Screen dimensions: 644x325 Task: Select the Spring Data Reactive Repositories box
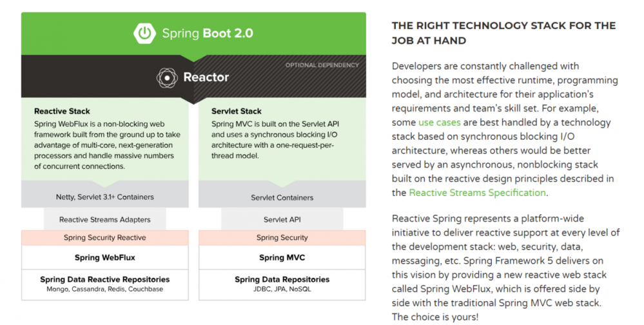coord(104,284)
